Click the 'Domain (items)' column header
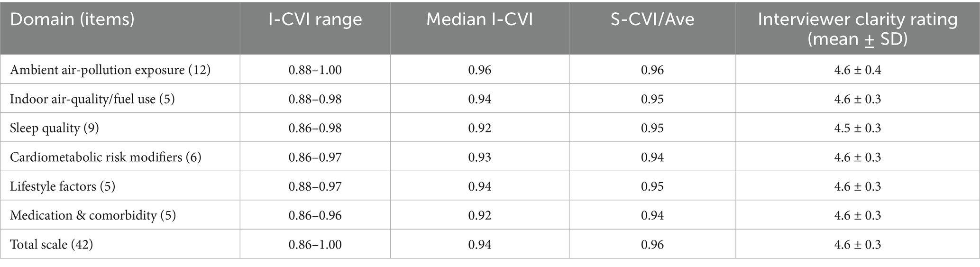980x267 pixels. [x=72, y=20]
